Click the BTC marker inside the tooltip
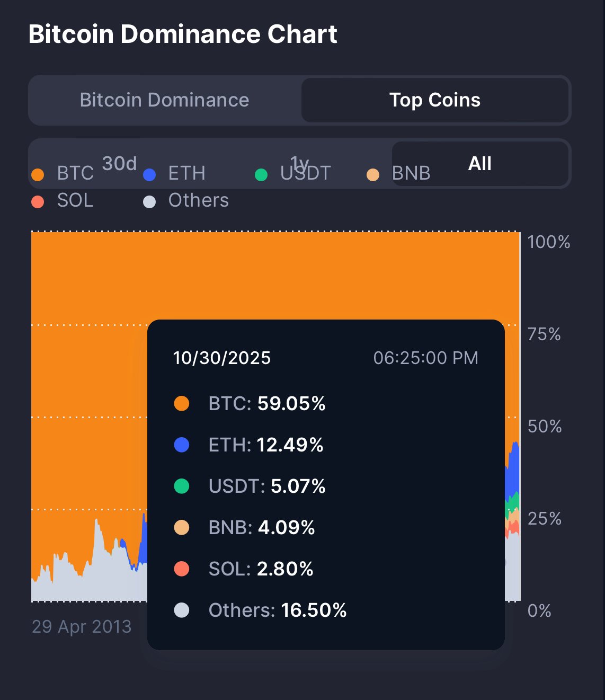Screen dimensions: 605x700 [182, 403]
